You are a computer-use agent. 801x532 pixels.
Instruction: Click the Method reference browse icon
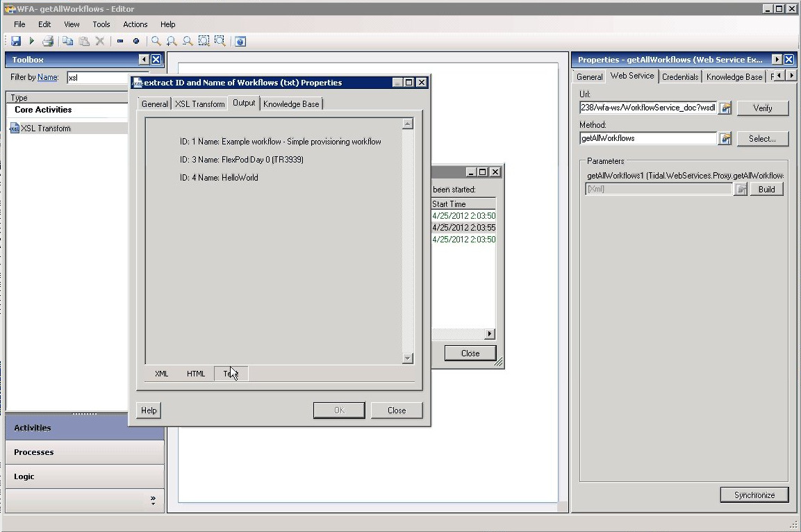coord(725,139)
